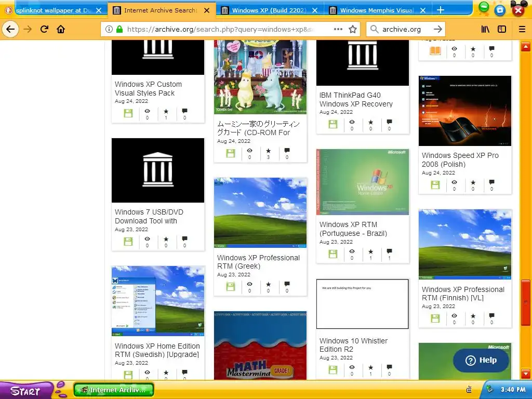
Task: Open the Bliss thumbnail for Finnish RTM
Action: pos(465,244)
